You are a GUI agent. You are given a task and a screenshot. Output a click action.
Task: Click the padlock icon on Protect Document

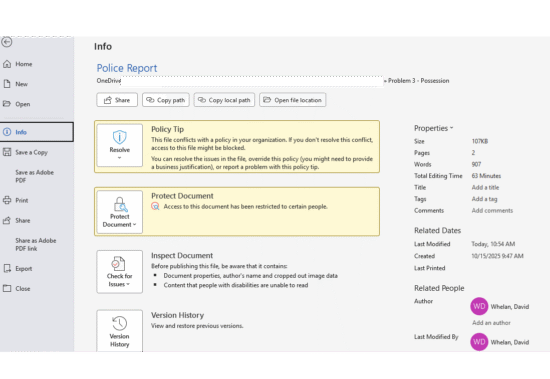(120, 204)
